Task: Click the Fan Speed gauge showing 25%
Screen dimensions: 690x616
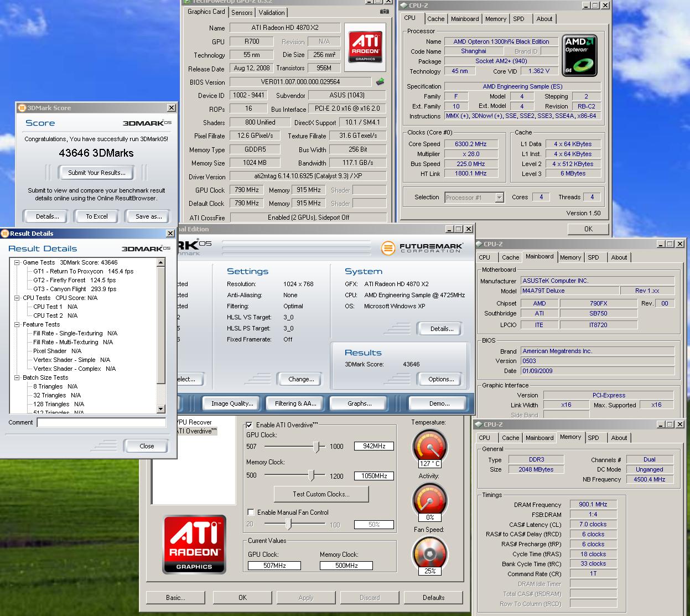Action: 430,555
